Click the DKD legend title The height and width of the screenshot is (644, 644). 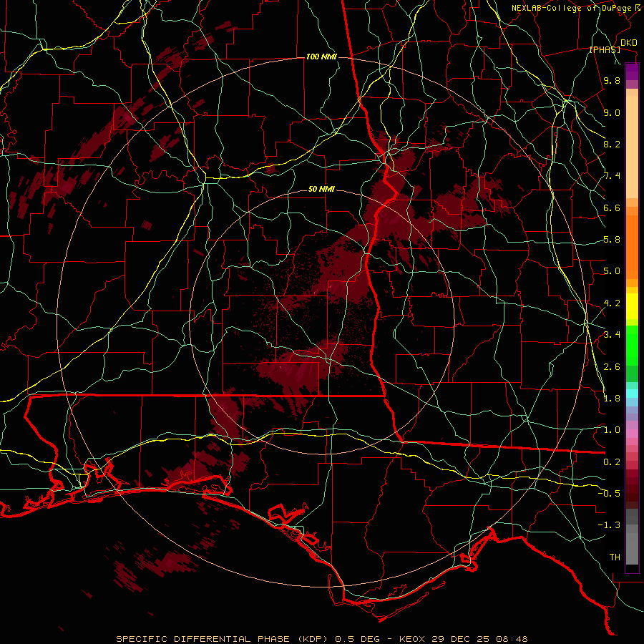(x=628, y=43)
